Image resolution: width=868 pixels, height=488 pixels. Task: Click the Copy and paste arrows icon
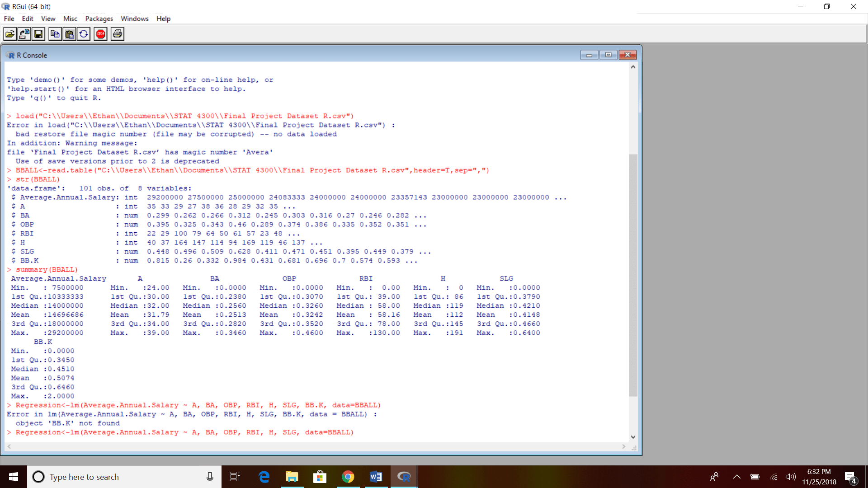[84, 34]
